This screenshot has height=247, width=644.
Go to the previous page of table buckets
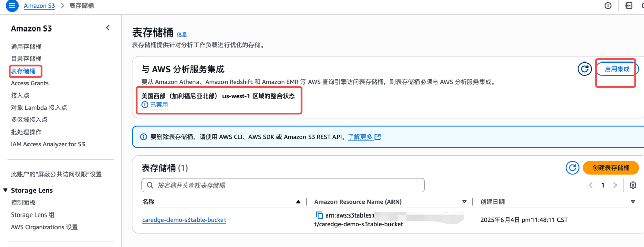coord(591,185)
